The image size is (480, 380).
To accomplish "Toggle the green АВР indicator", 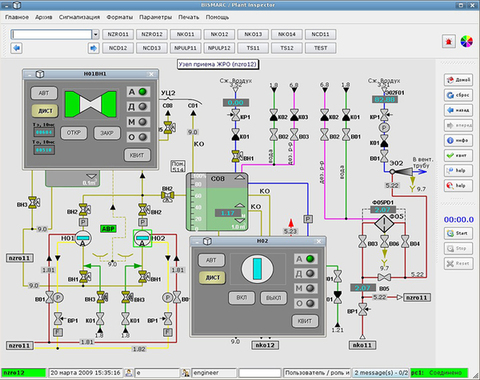I will (x=108, y=229).
